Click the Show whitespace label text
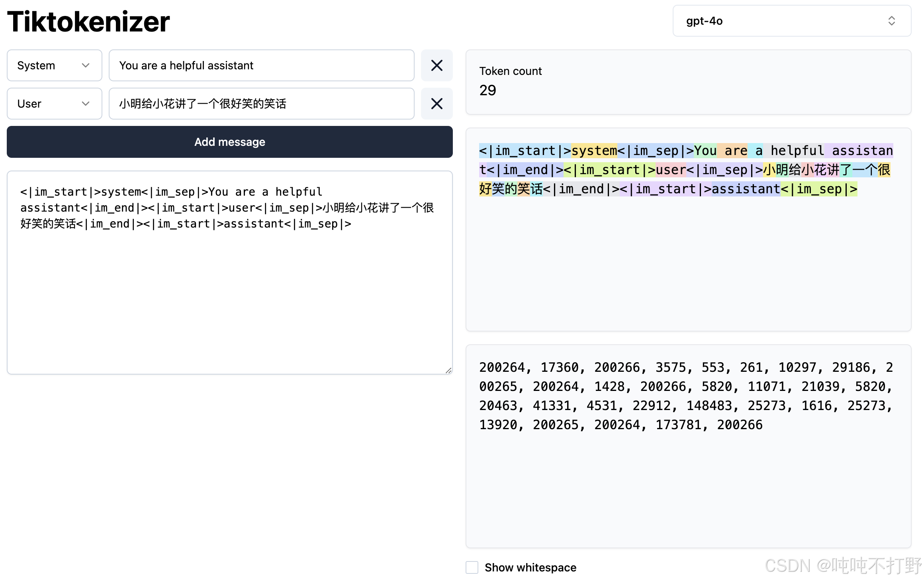Screen dimensions: 924x581 click(x=530, y=567)
